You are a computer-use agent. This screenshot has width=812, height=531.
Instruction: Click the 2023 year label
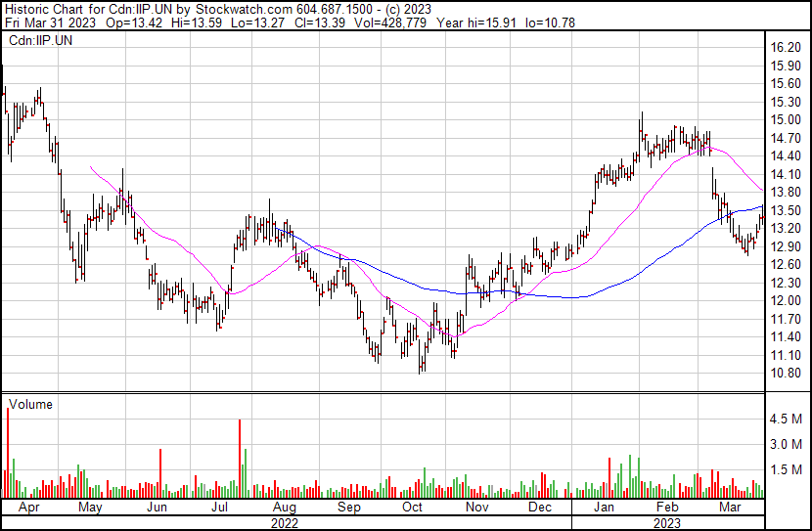[667, 522]
